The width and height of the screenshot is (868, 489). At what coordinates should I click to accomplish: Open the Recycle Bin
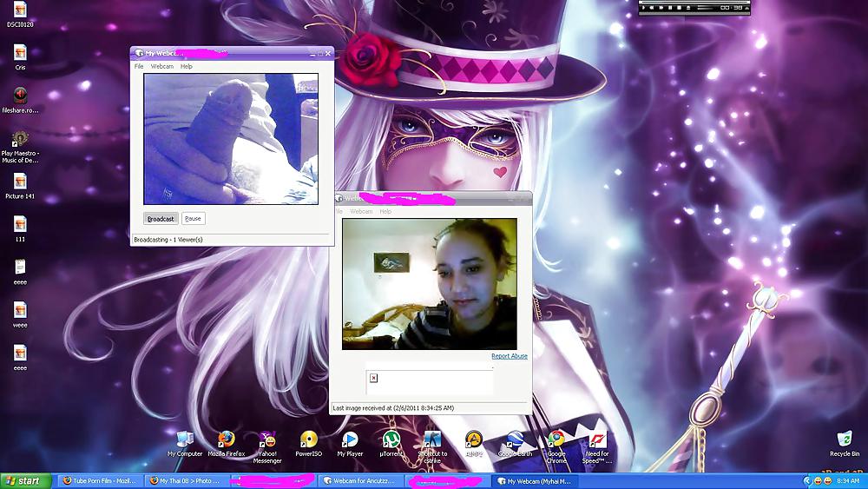point(845,444)
